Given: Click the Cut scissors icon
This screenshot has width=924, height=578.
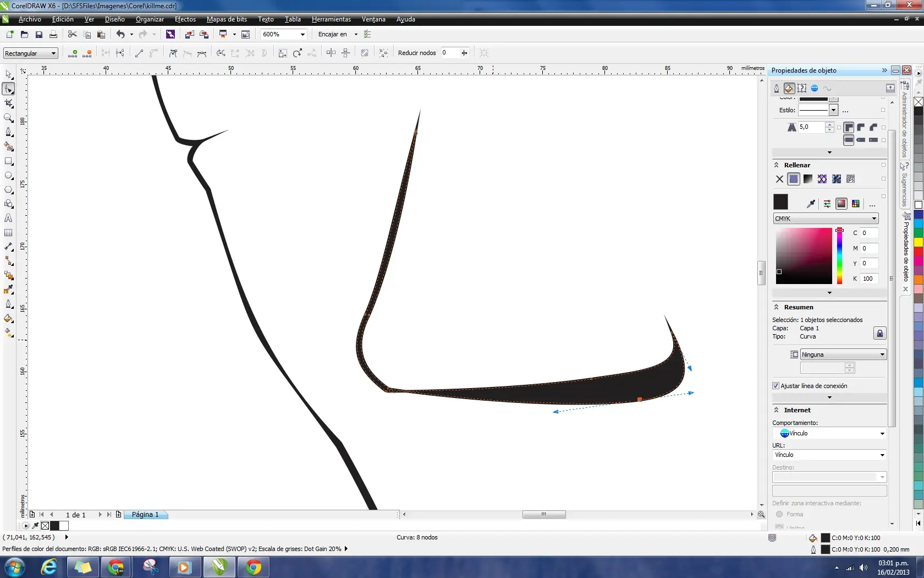Looking at the screenshot, I should [x=72, y=34].
